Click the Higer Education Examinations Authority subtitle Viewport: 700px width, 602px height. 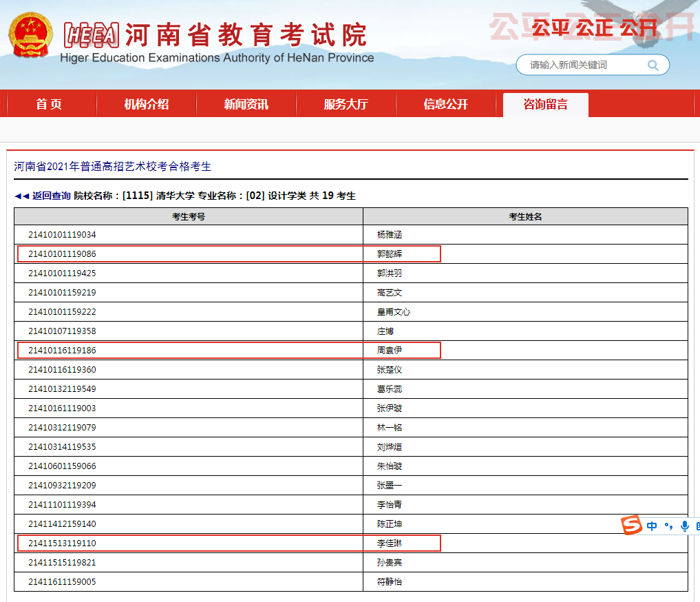[x=217, y=58]
